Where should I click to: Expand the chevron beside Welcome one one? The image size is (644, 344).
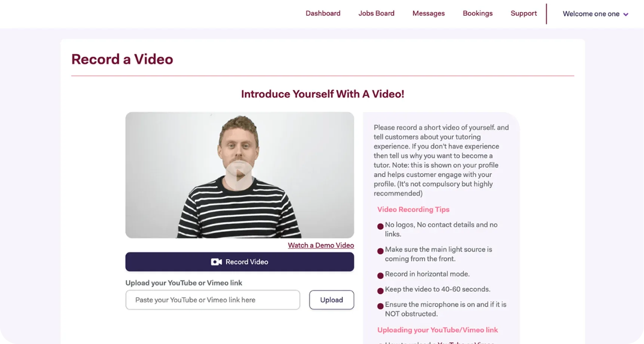pyautogui.click(x=626, y=15)
